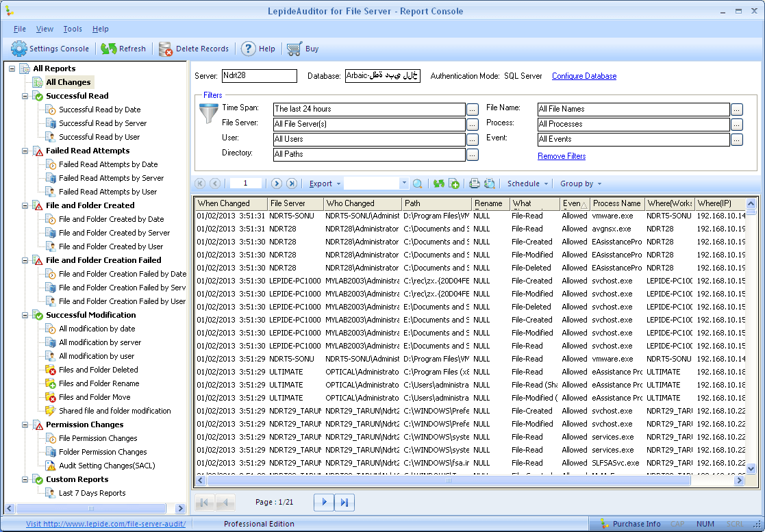Select Last 7 Days Reports
This screenshot has width=765, height=532.
point(92,493)
